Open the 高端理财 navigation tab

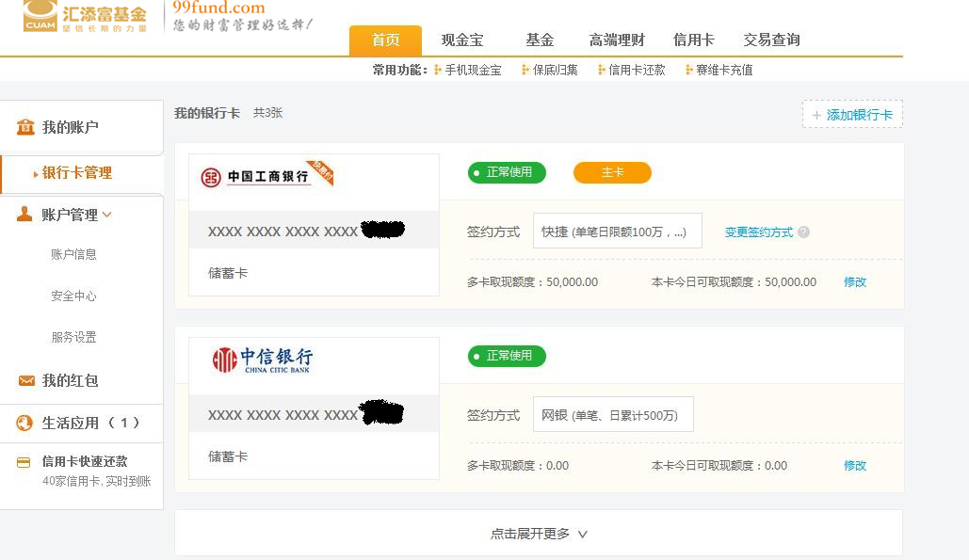point(617,40)
